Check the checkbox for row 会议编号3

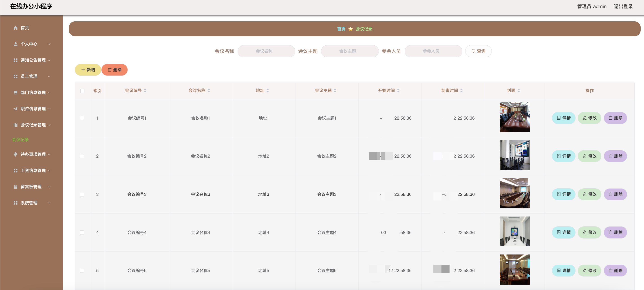pyautogui.click(x=82, y=194)
